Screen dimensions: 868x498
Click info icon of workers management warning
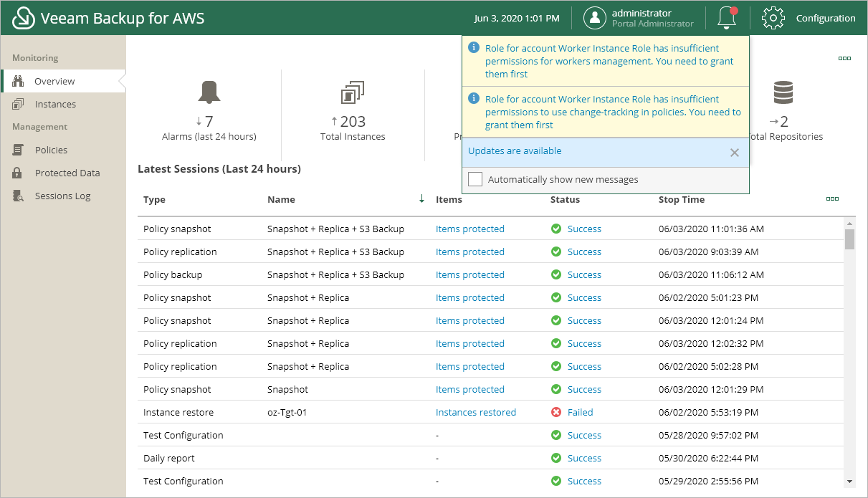(473, 47)
